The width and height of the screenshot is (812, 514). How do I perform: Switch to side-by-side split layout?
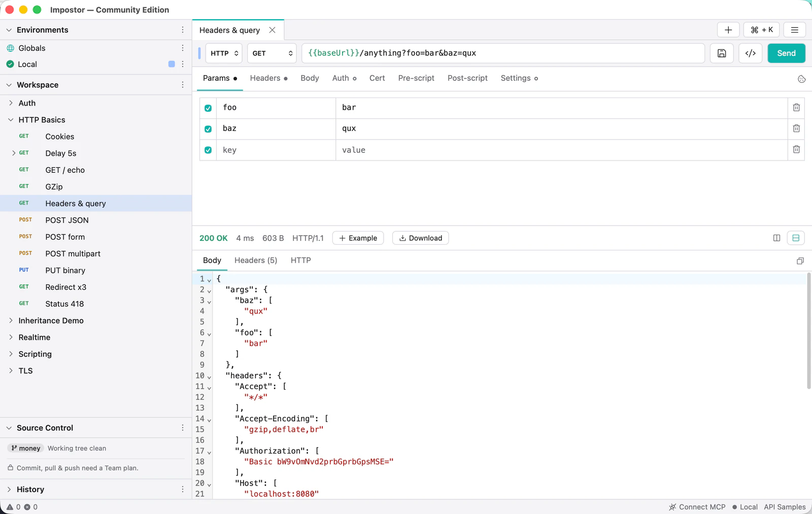(x=776, y=238)
